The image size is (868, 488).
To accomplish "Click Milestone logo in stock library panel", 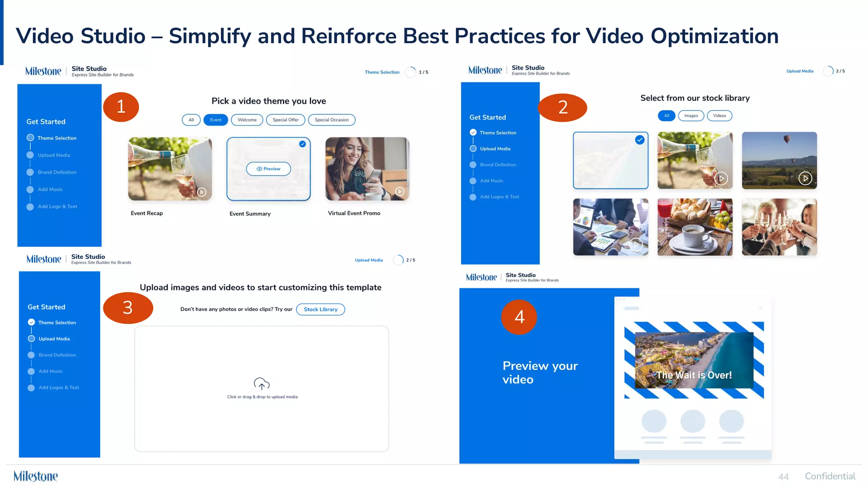I will (x=485, y=70).
